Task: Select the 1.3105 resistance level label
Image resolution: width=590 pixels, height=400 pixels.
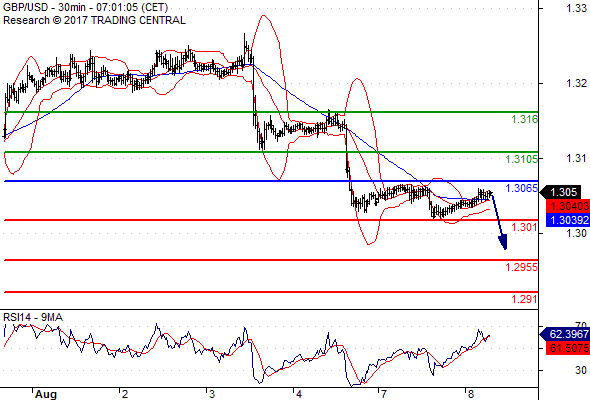Action: (522, 159)
